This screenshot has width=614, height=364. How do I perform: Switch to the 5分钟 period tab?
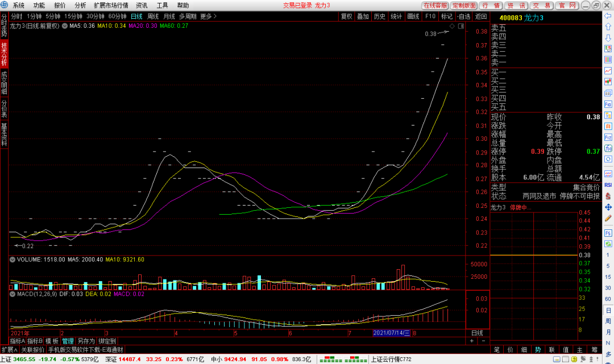[53, 16]
